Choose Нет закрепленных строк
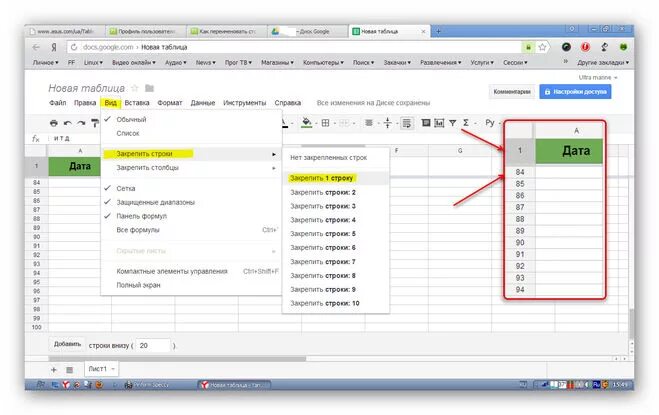This screenshot has width=659, height=415. 335,158
